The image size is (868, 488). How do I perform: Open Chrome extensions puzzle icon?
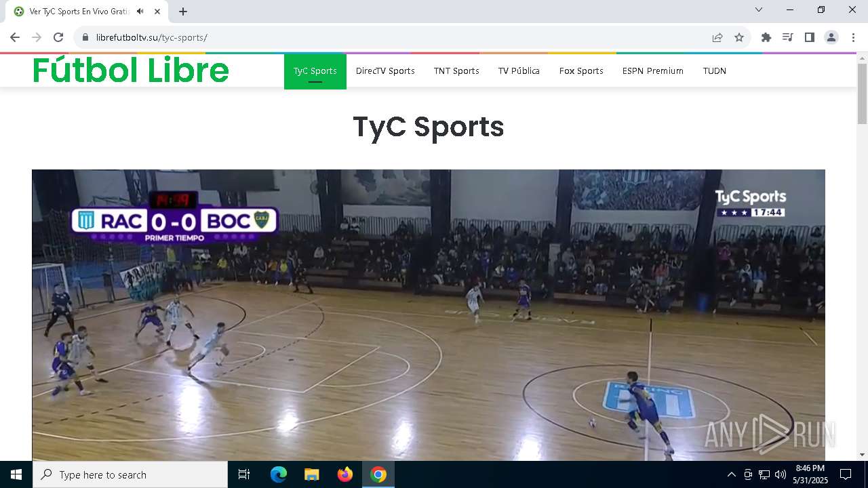[766, 37]
